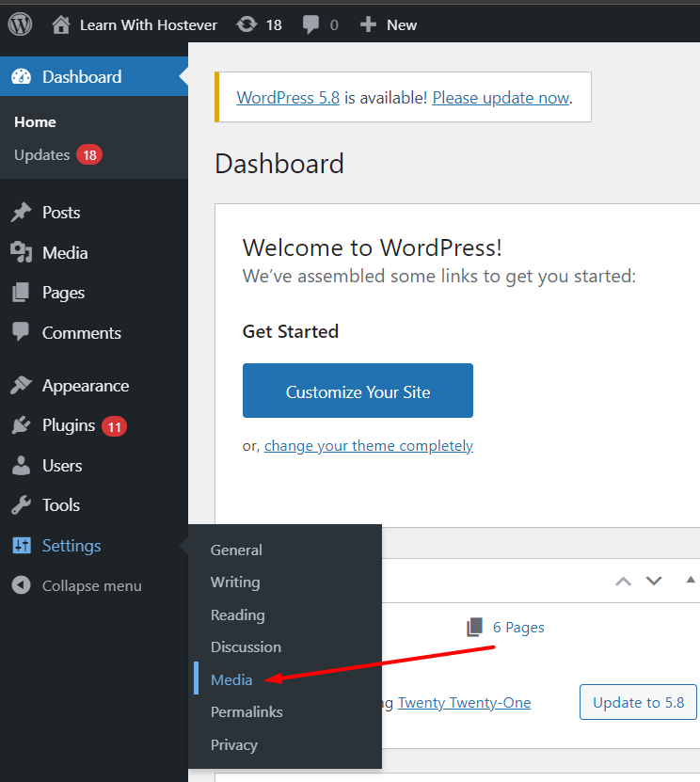Image resolution: width=700 pixels, height=782 pixels.
Task: Select Permalinks in Settings flyout
Action: pyautogui.click(x=247, y=712)
